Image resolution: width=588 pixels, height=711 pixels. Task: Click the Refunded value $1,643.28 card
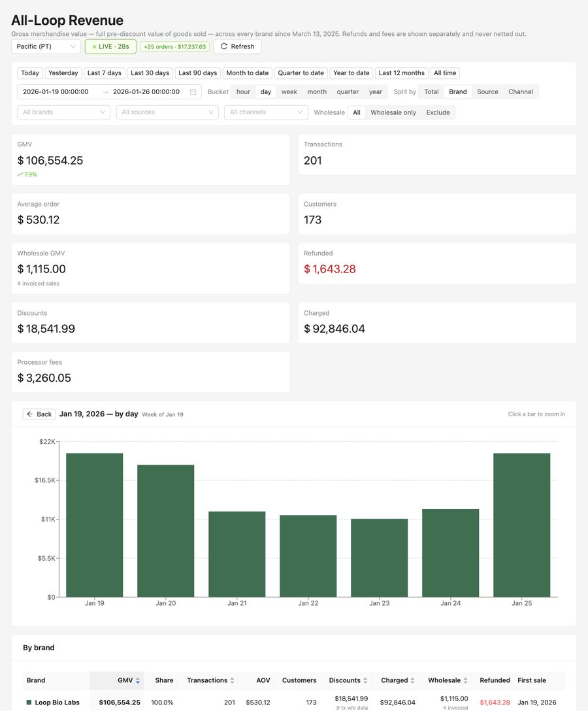click(329, 269)
